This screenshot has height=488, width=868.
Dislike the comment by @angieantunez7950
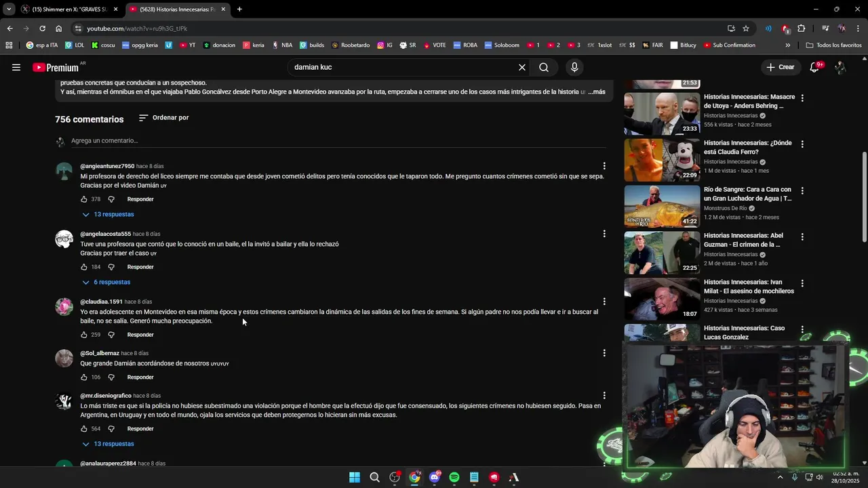click(111, 199)
